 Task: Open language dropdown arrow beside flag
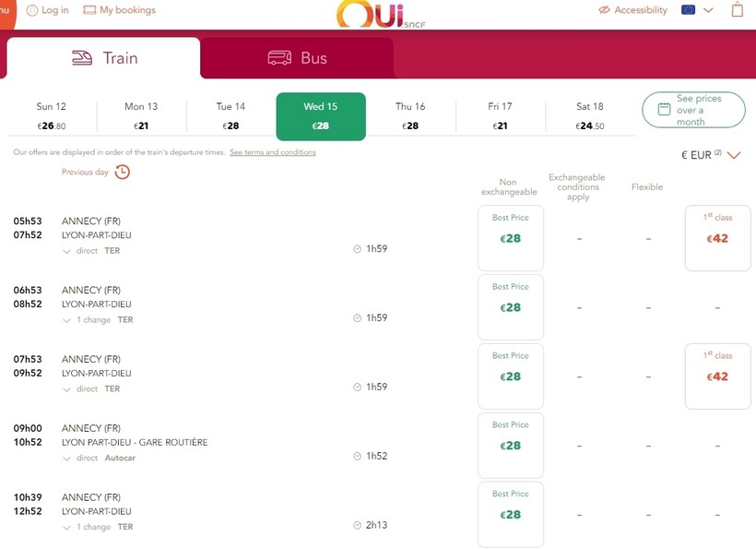point(708,10)
